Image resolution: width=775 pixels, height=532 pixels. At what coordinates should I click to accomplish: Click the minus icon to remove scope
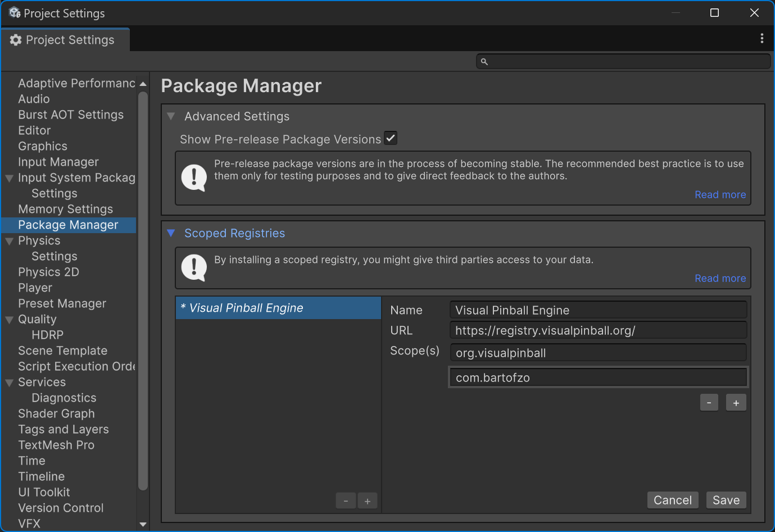[x=709, y=403]
